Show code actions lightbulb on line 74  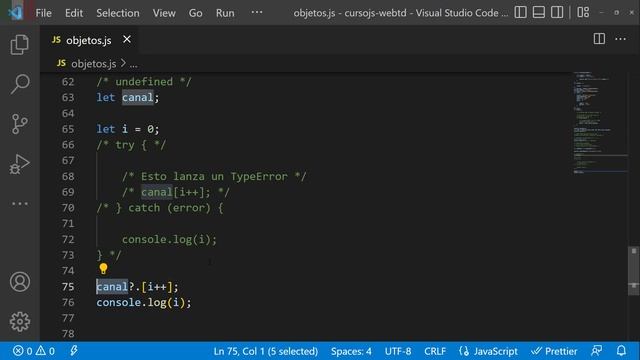tap(103, 269)
